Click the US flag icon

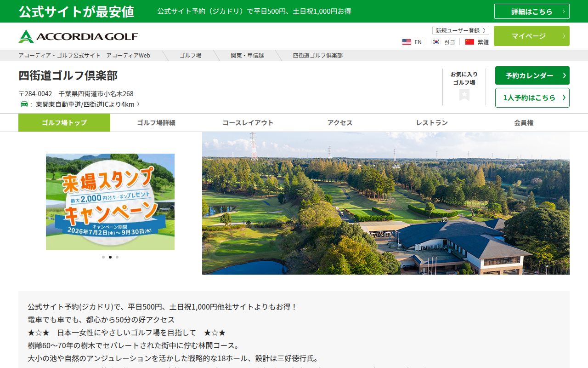(407, 42)
